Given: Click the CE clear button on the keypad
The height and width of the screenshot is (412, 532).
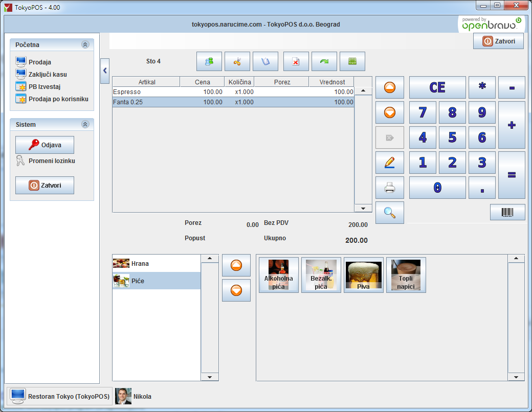Looking at the screenshot, I should coord(437,87).
